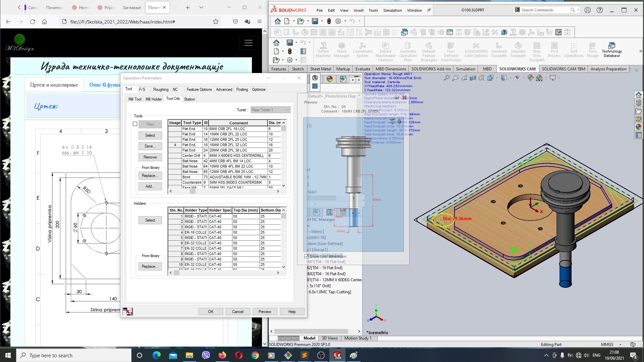
Task: Open the Motion Study 1 tab
Action: [358, 338]
